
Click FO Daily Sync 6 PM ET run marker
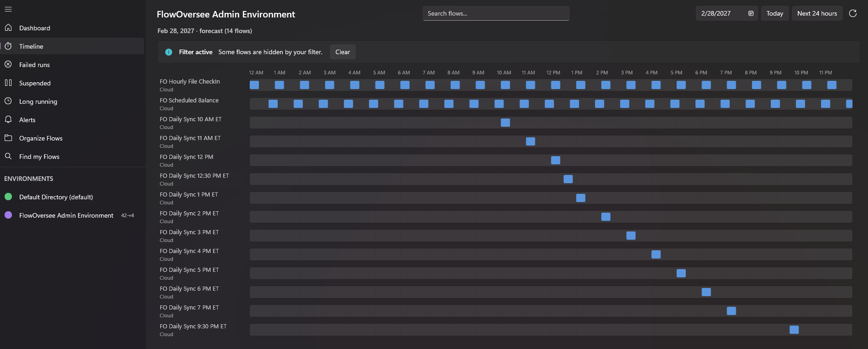point(706,292)
